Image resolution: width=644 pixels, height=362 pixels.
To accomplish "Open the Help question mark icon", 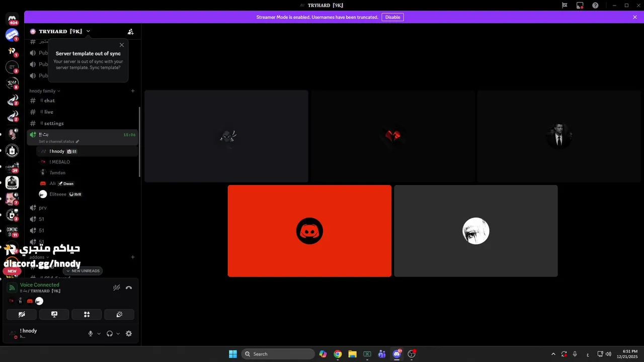I will (x=596, y=5).
